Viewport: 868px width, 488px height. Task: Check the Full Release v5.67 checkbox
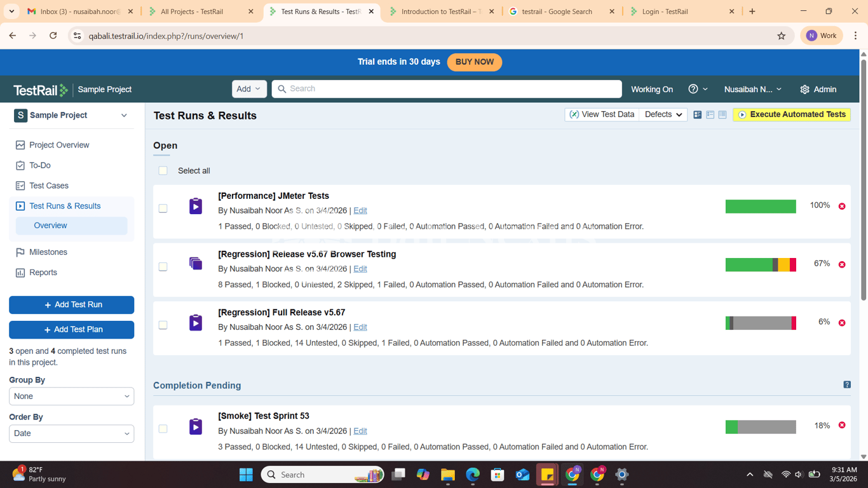click(x=163, y=325)
